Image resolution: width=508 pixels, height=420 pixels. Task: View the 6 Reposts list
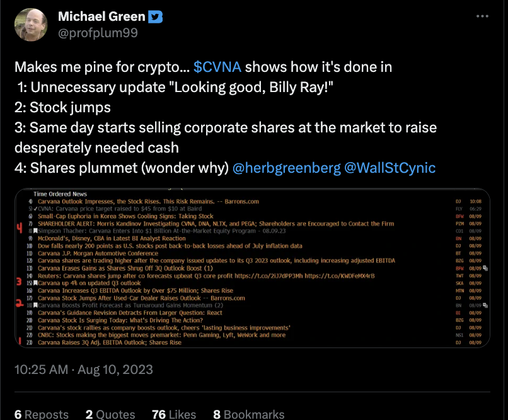[x=42, y=414]
